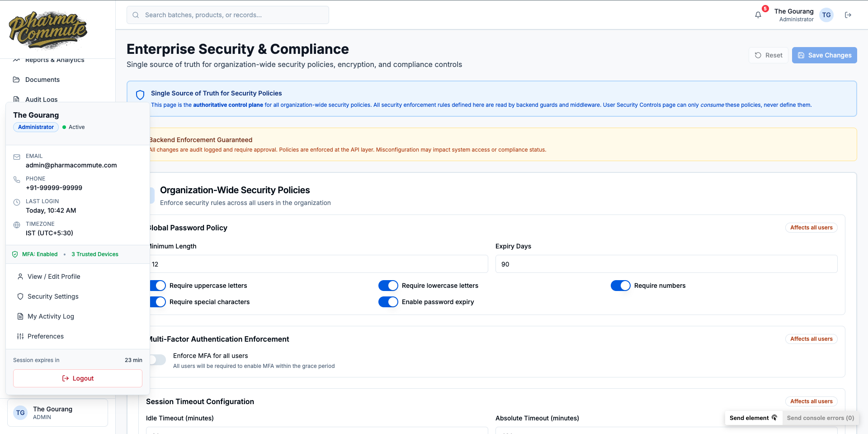This screenshot has width=868, height=434.
Task: Open the notifications bell icon
Action: pyautogui.click(x=758, y=15)
